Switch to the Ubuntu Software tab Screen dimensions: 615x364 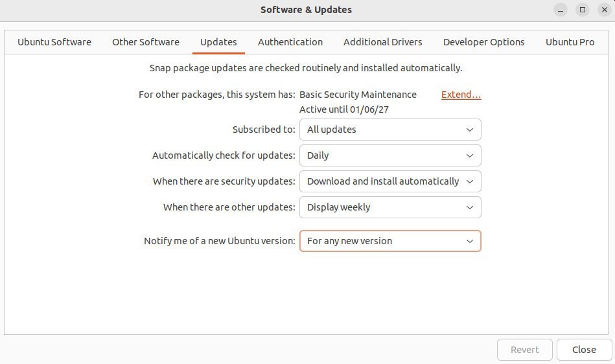point(54,42)
